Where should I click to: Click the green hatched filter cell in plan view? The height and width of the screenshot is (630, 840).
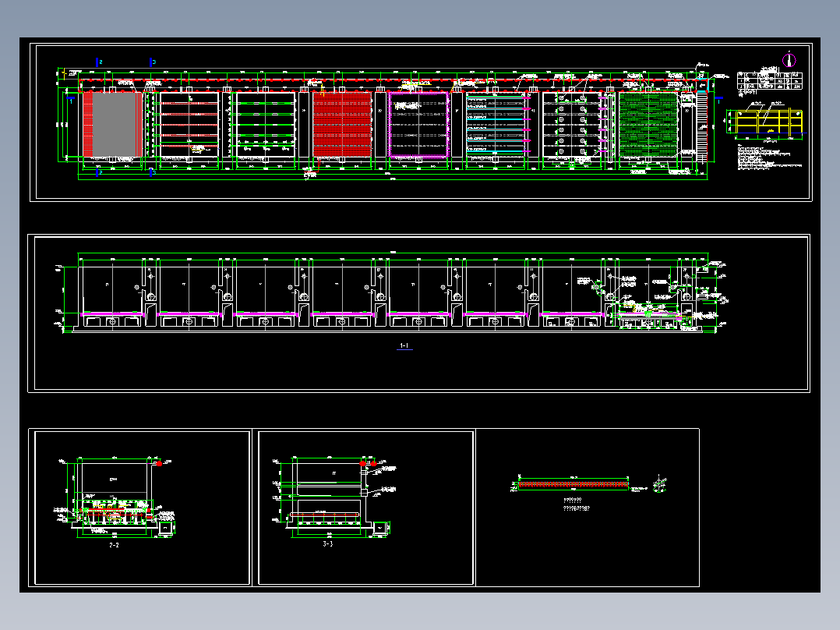click(x=648, y=125)
